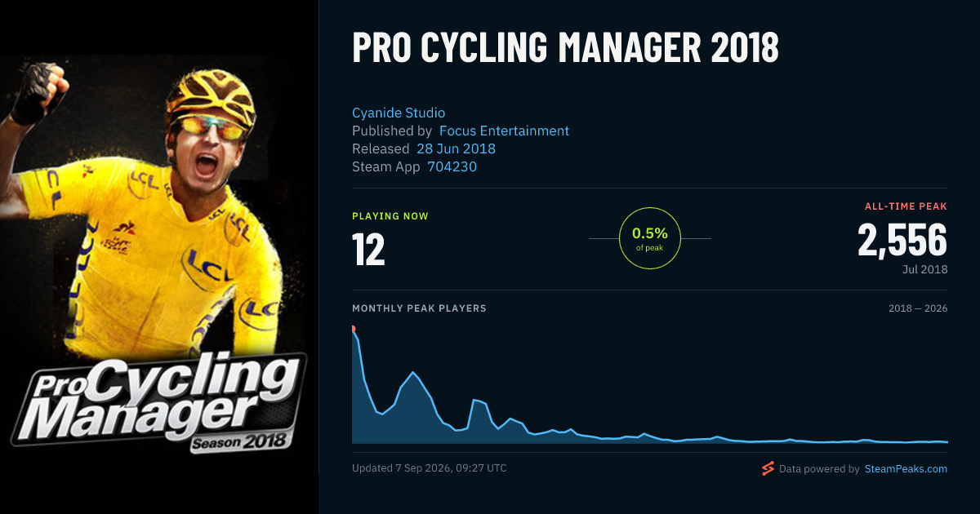Click the Pro Cycling Manager 2018 title
The image size is (980, 514).
[565, 48]
